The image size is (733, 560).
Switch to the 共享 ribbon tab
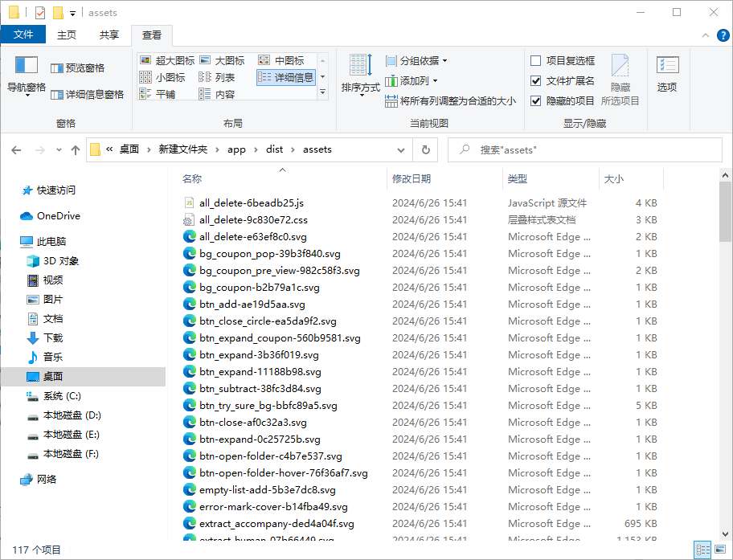coord(109,35)
